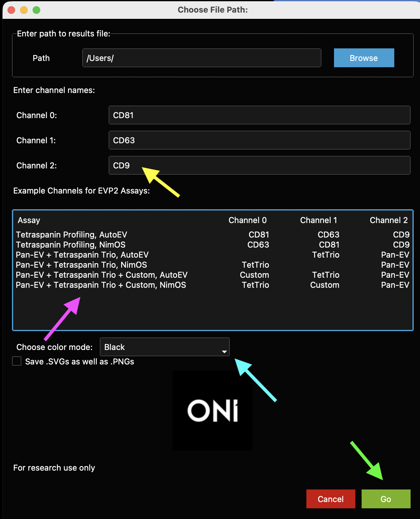Close the Choose File Path window

click(11, 10)
